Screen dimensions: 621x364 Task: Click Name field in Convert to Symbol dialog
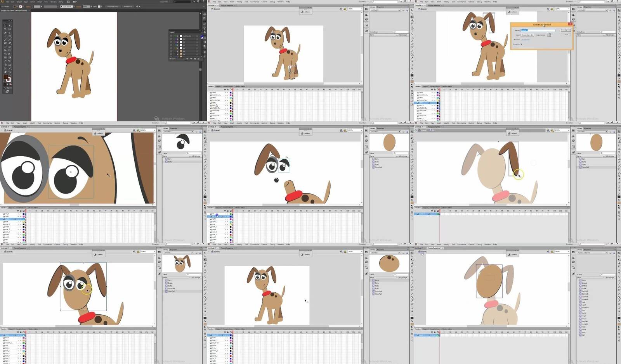[538, 30]
